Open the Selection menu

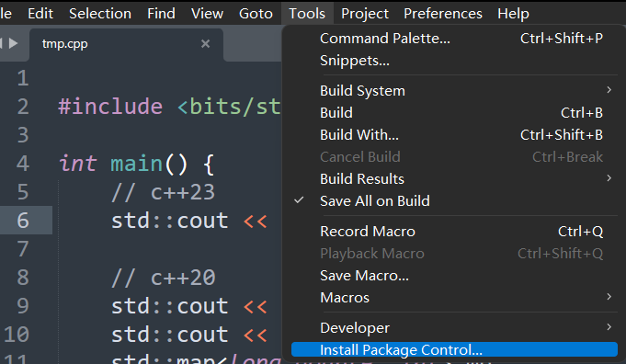coord(100,14)
